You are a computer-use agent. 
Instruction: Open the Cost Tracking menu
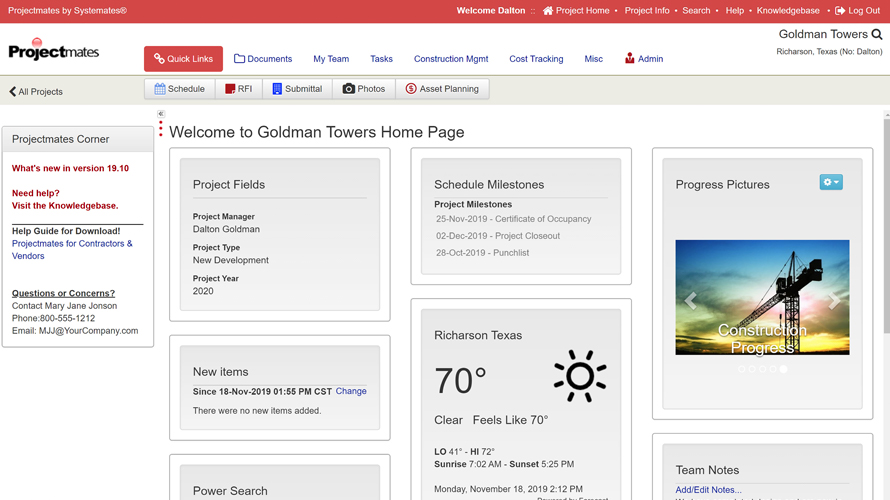536,58
